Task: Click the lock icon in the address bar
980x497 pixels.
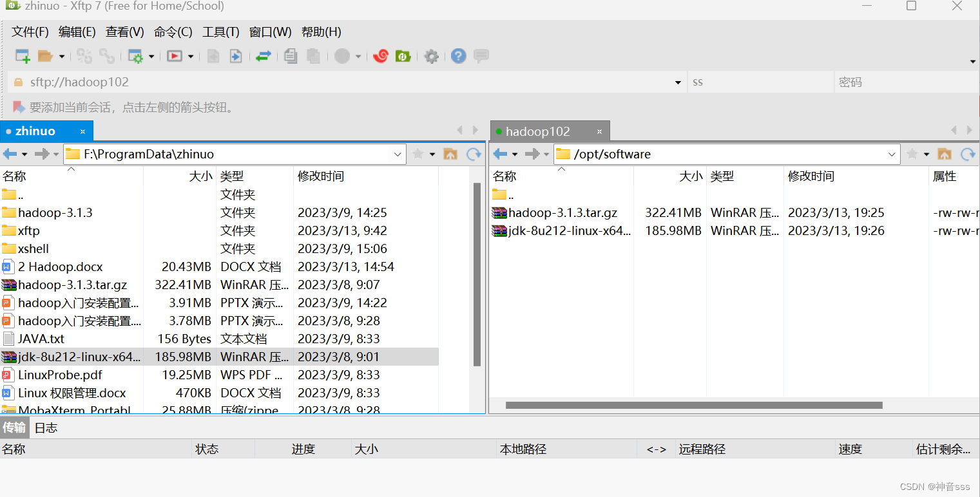Action: point(19,82)
